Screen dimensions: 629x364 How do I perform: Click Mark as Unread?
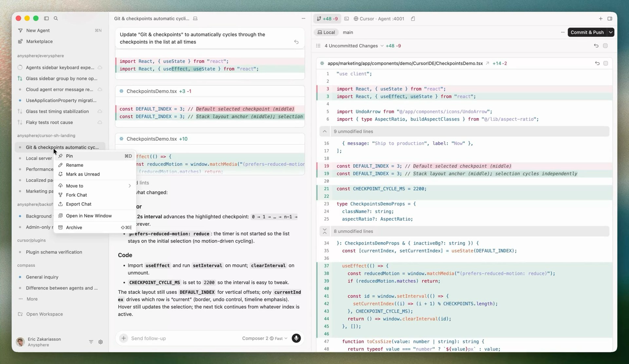[x=95, y=174]
